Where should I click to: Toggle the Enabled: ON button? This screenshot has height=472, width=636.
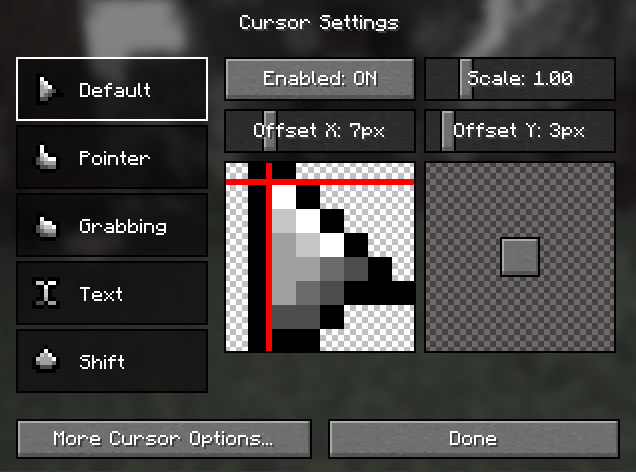(320, 79)
